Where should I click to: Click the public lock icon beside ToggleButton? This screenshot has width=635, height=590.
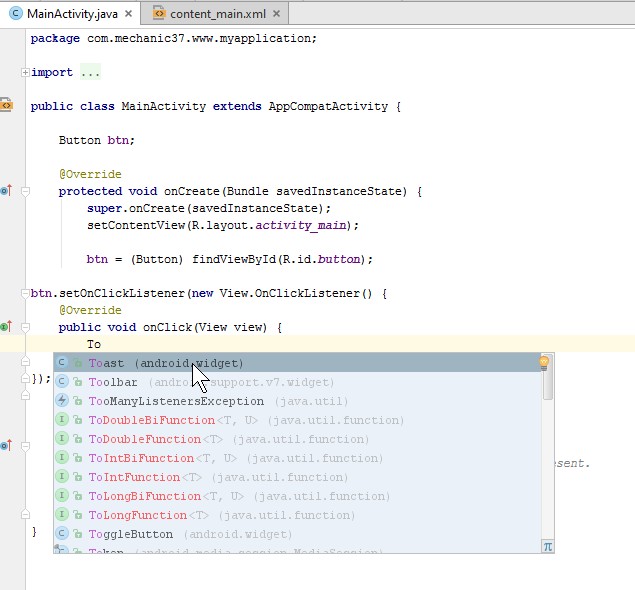[77, 535]
